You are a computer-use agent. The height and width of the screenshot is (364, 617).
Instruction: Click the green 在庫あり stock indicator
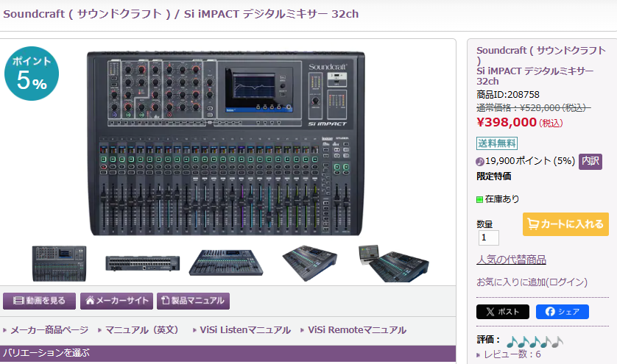point(479,200)
